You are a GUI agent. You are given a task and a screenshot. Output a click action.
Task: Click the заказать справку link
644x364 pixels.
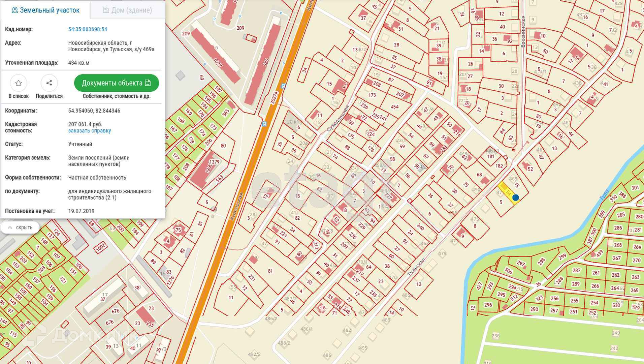pos(90,130)
